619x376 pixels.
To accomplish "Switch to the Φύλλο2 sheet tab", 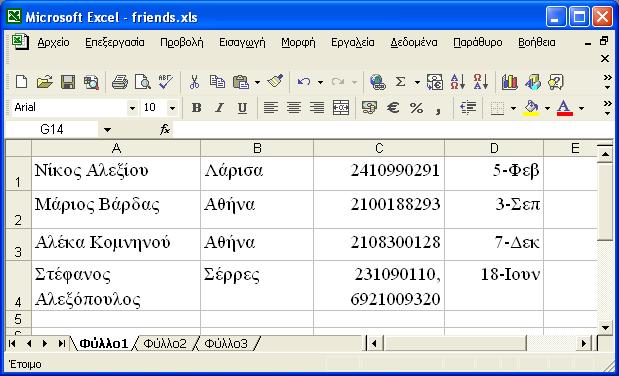I will (165, 344).
